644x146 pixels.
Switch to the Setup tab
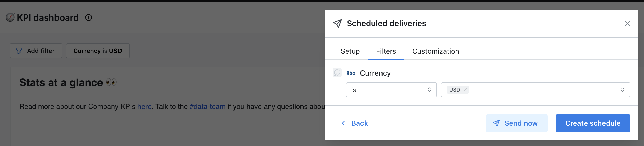point(350,51)
